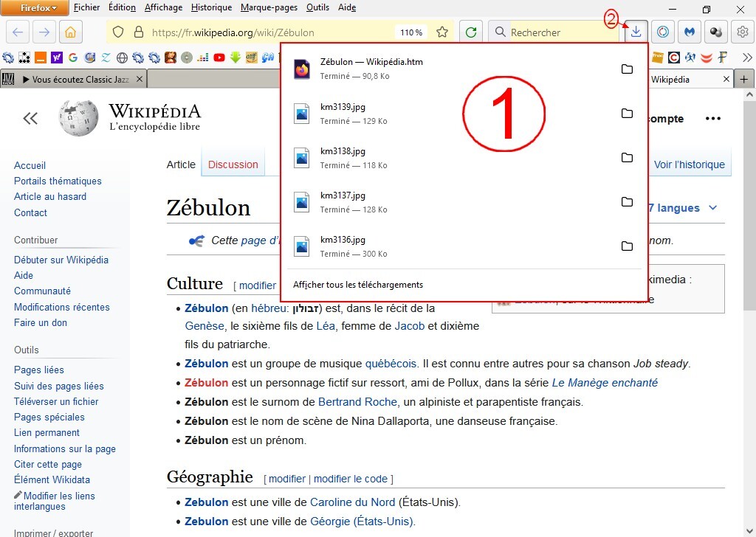
Task: Switch to the Classic Jazz tab
Action: click(x=72, y=79)
